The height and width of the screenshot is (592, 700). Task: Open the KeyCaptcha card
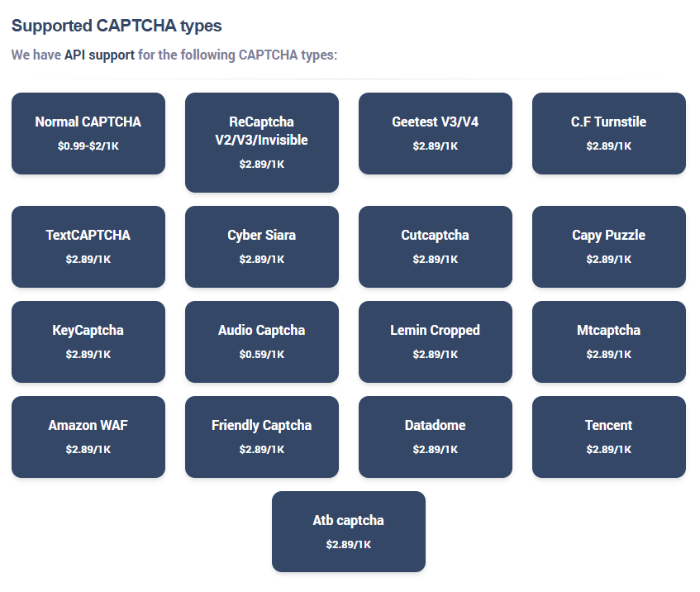click(88, 341)
